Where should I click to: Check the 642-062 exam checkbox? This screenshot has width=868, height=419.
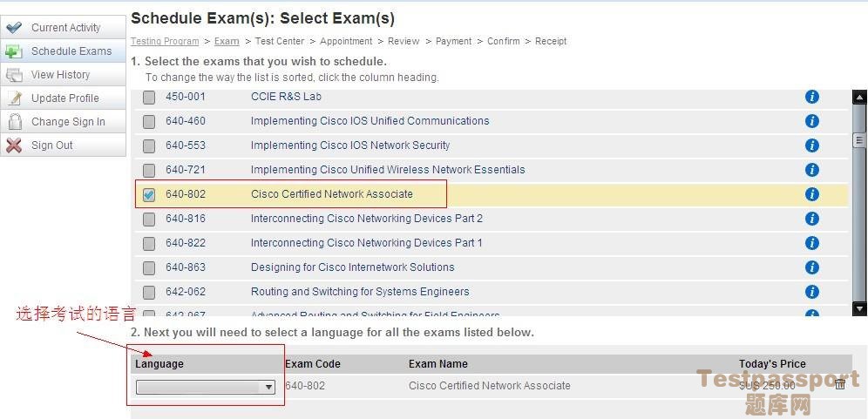coord(149,292)
